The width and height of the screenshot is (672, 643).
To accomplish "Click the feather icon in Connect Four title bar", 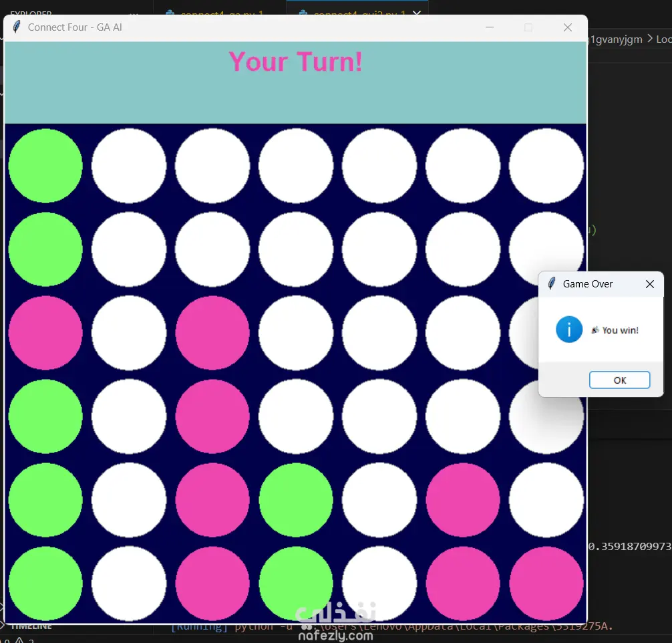I will tap(16, 27).
